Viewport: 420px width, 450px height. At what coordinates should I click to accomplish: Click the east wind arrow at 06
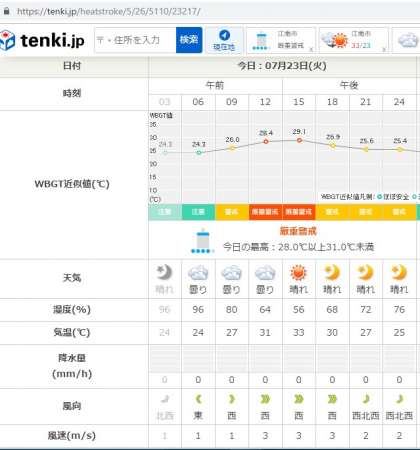pyautogui.click(x=198, y=399)
